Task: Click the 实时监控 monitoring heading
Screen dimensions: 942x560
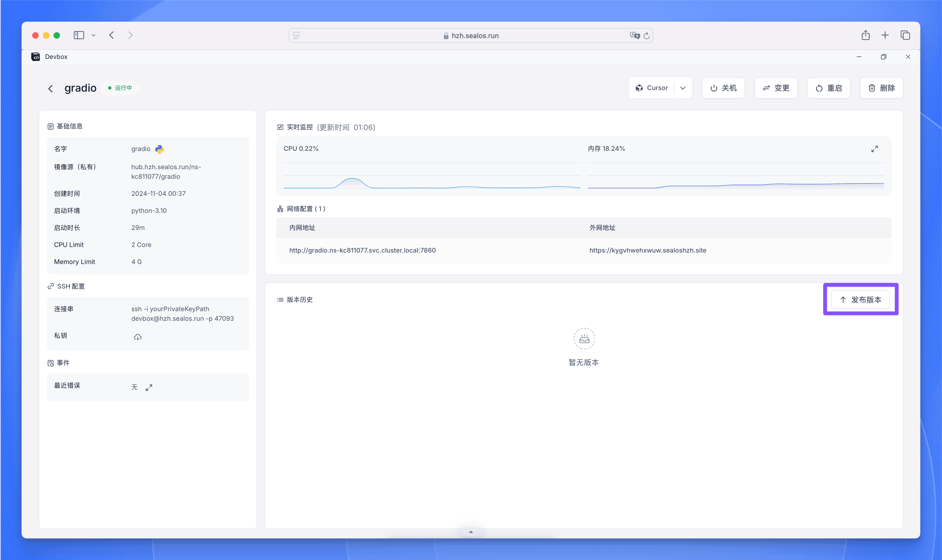Action: coord(299,127)
